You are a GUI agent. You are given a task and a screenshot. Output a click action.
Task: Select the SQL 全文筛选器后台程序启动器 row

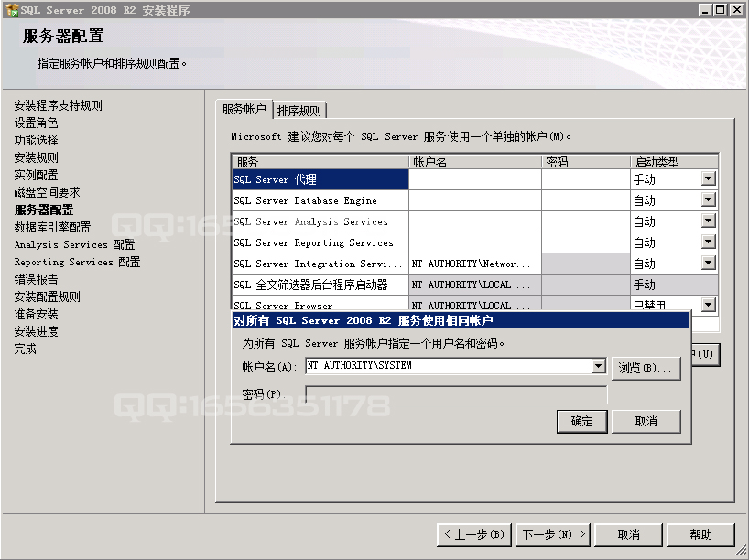[x=320, y=285]
